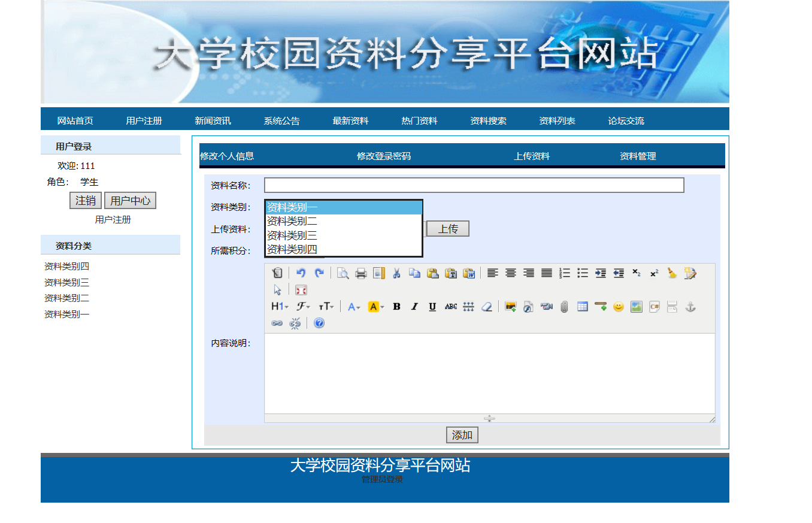Center-align text in editor
Image resolution: width=812 pixels, height=523 pixels.
coord(510,273)
